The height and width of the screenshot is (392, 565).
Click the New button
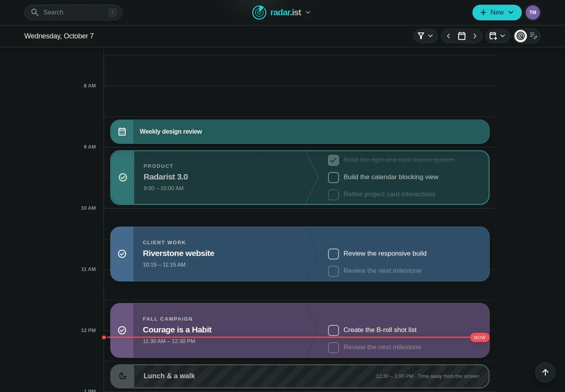point(497,13)
